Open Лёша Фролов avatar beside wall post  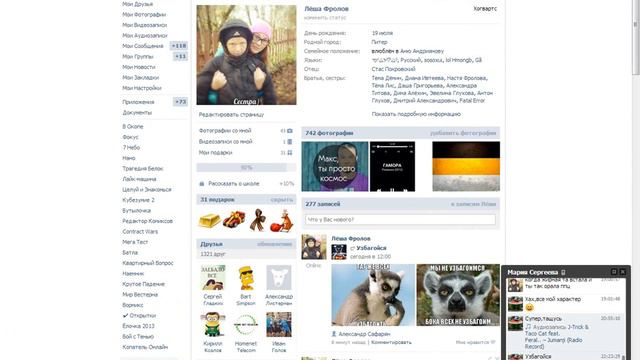coord(314,247)
